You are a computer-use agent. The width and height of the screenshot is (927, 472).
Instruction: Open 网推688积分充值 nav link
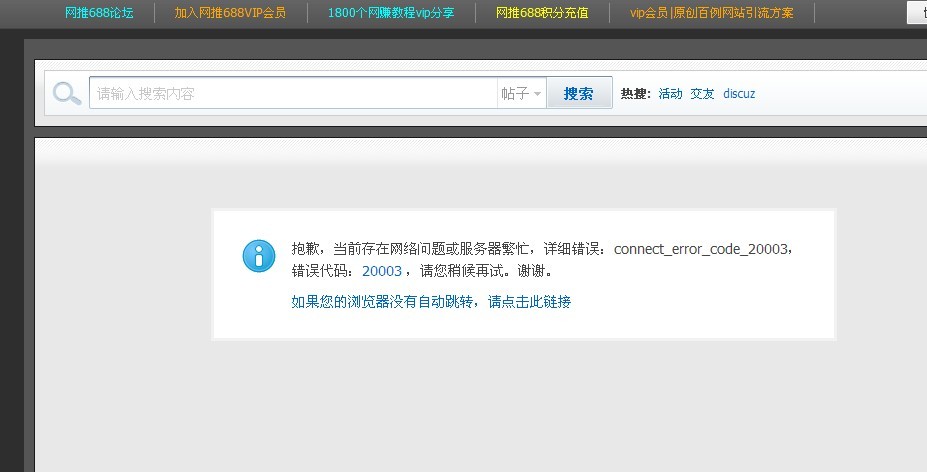click(x=542, y=12)
